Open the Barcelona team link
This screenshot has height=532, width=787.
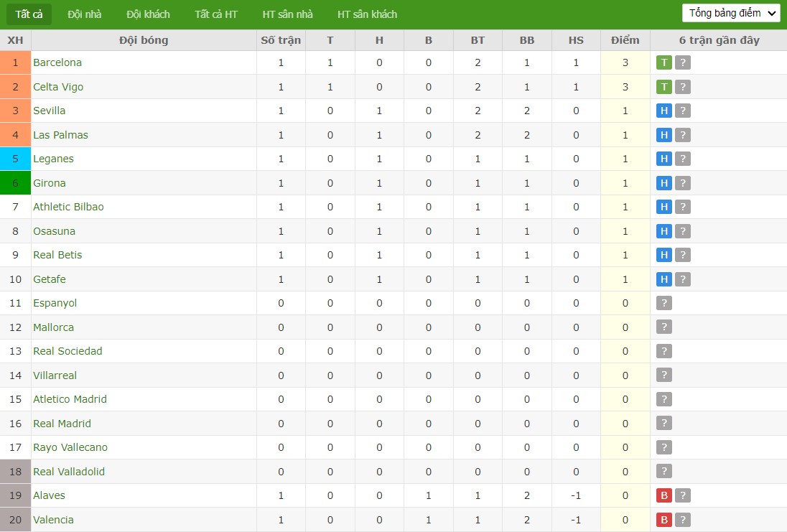click(57, 62)
